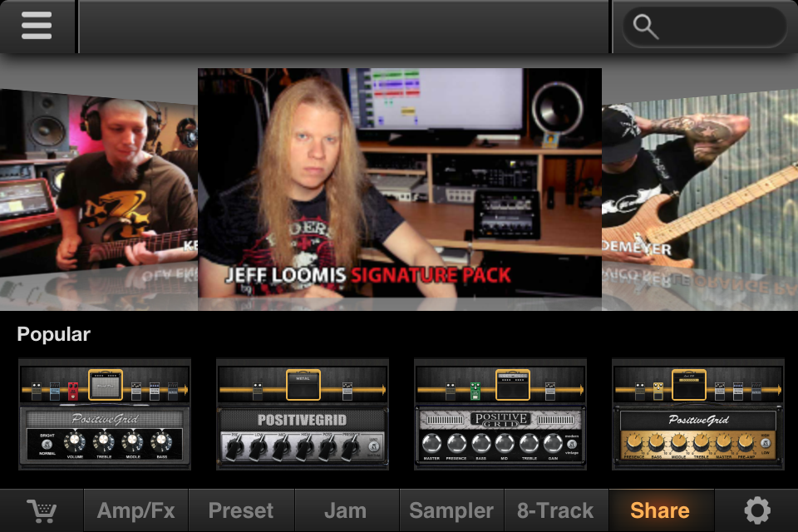Click the MIDDLE knob on first amp
The image size is (798, 532).
click(x=133, y=441)
